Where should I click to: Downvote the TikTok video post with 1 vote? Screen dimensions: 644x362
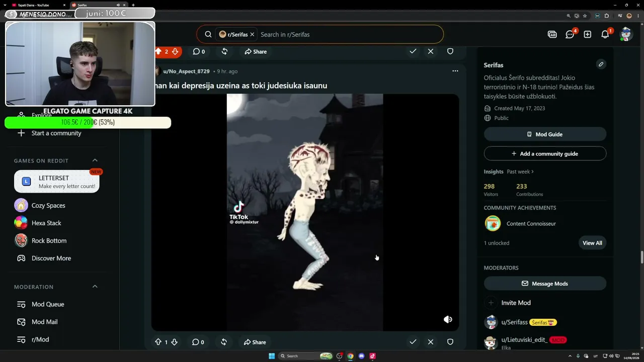[x=174, y=342]
